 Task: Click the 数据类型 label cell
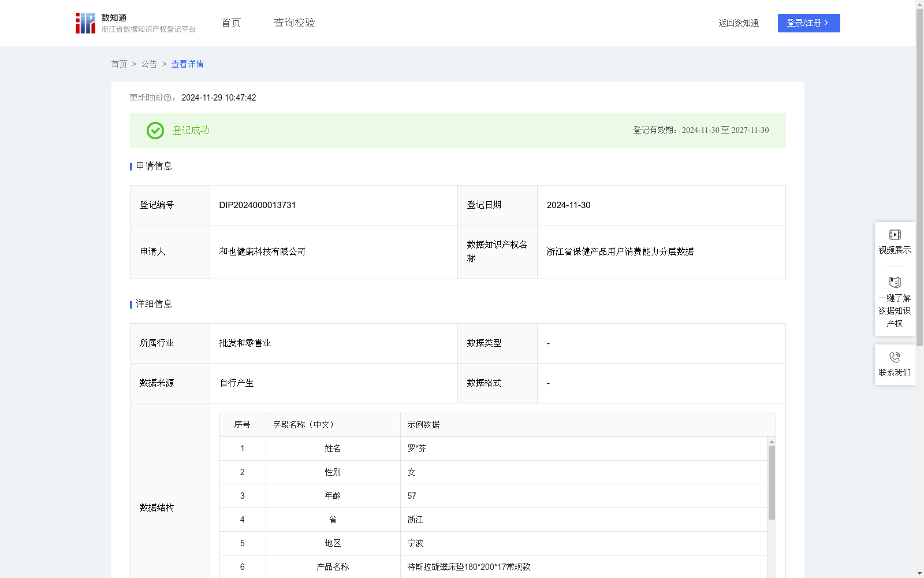click(497, 343)
